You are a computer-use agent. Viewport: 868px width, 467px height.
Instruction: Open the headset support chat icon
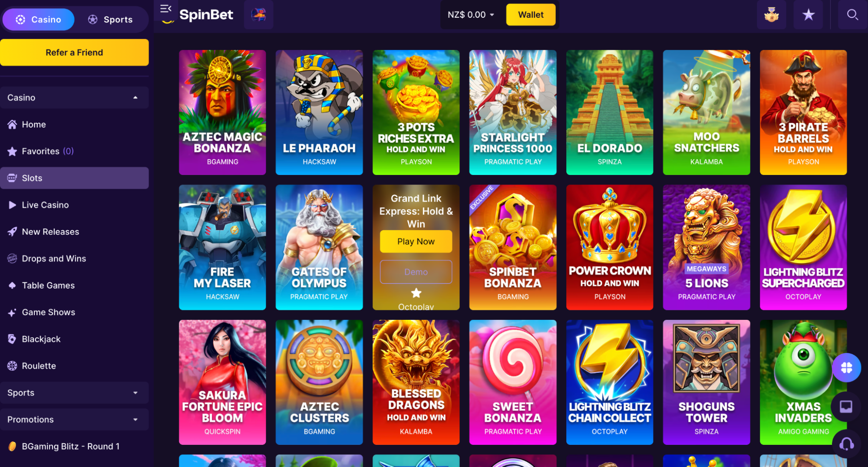coord(846,444)
